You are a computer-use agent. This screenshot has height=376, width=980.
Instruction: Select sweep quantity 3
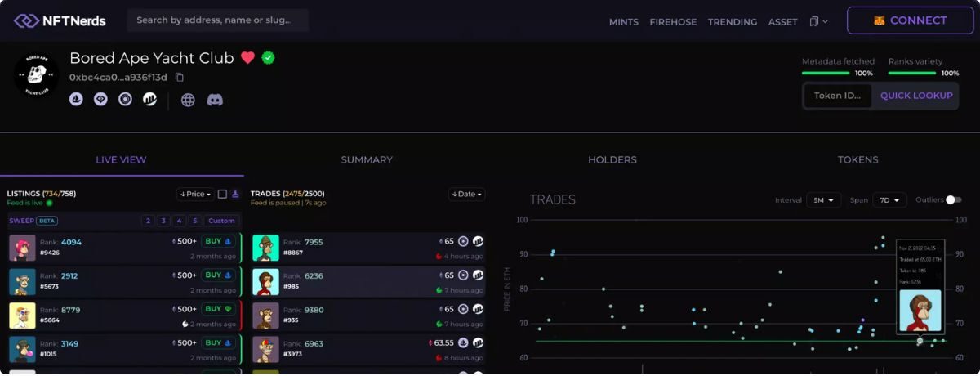pyautogui.click(x=163, y=221)
